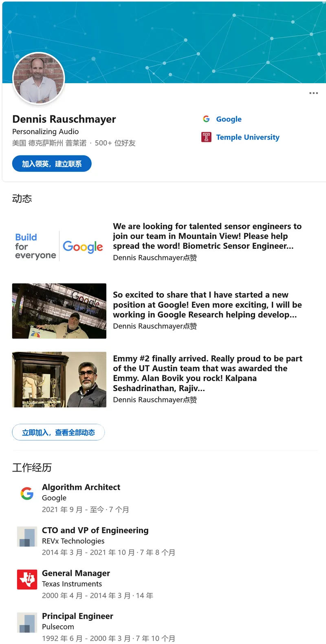The image size is (326, 644).
Task: Open the Google company link
Action: tap(229, 119)
